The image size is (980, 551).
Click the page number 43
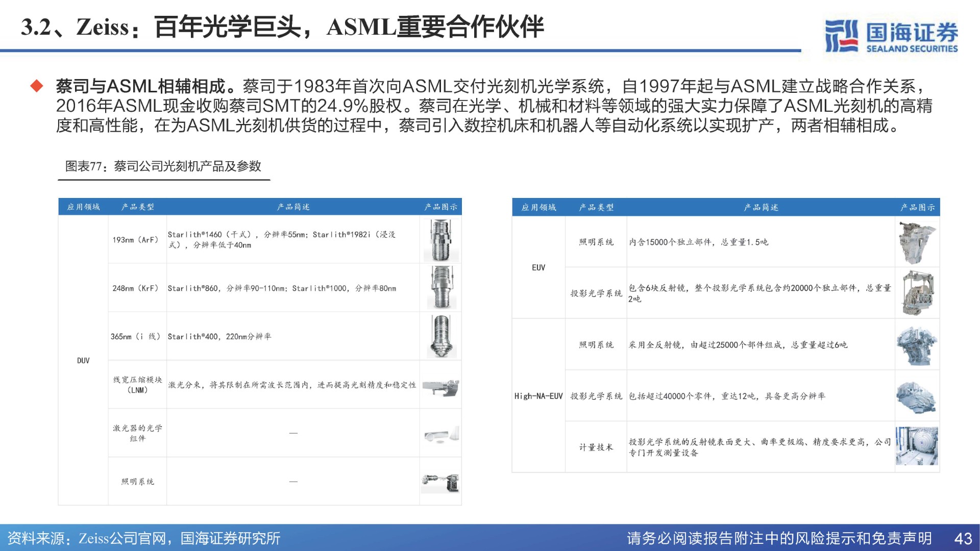[x=963, y=539]
